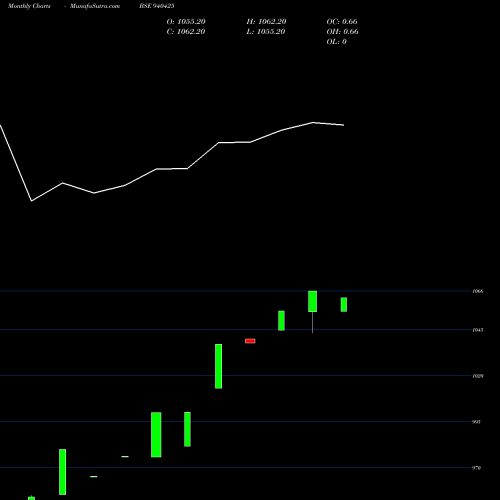
Task: Click the 970 price axis label
Action: click(x=477, y=468)
